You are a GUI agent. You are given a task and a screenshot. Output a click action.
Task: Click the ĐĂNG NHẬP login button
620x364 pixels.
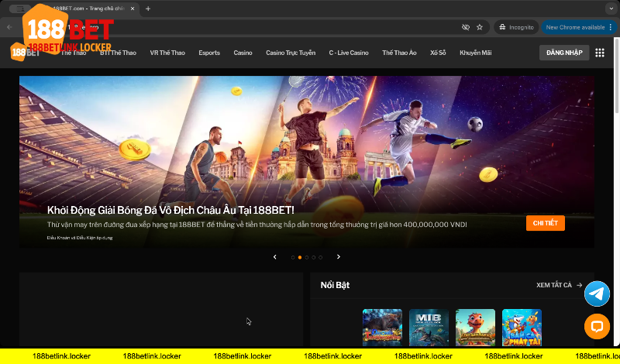[563, 53]
